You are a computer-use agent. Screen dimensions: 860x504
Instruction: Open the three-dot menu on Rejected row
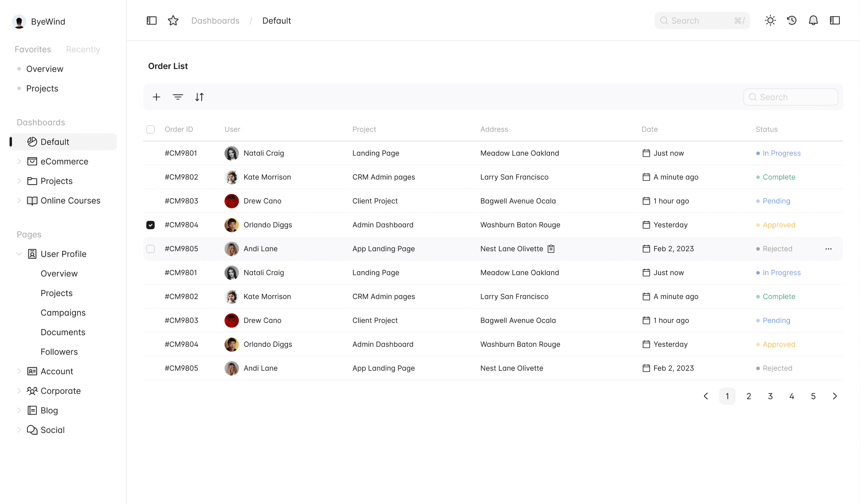point(828,249)
